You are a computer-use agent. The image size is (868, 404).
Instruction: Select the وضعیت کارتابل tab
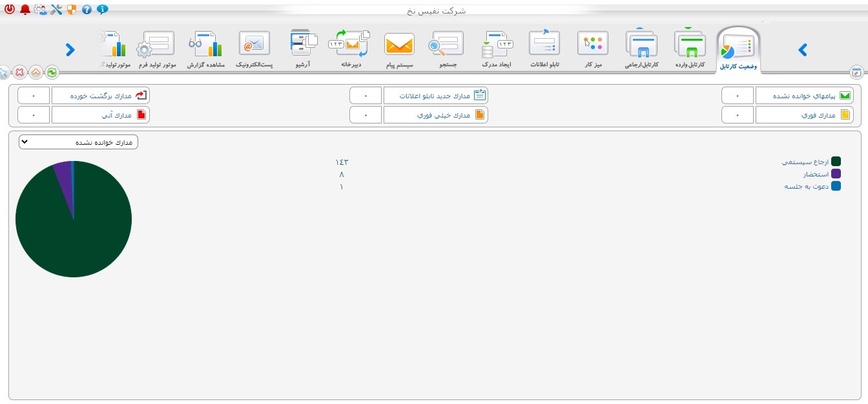[738, 50]
